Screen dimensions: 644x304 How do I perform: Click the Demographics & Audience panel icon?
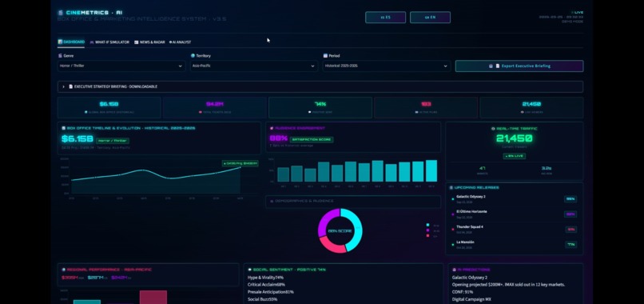[272, 201]
